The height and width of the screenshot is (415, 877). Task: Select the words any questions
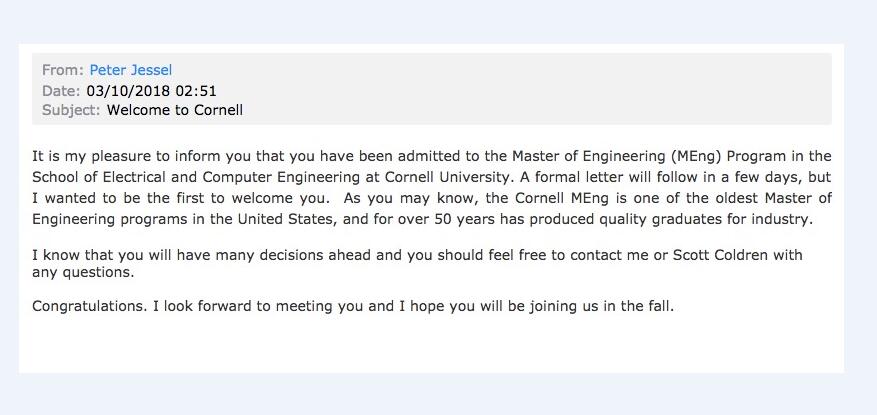pyautogui.click(x=83, y=273)
